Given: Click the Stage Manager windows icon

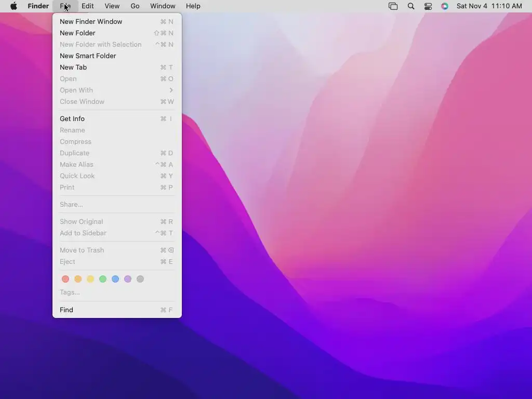Looking at the screenshot, I should [x=393, y=6].
